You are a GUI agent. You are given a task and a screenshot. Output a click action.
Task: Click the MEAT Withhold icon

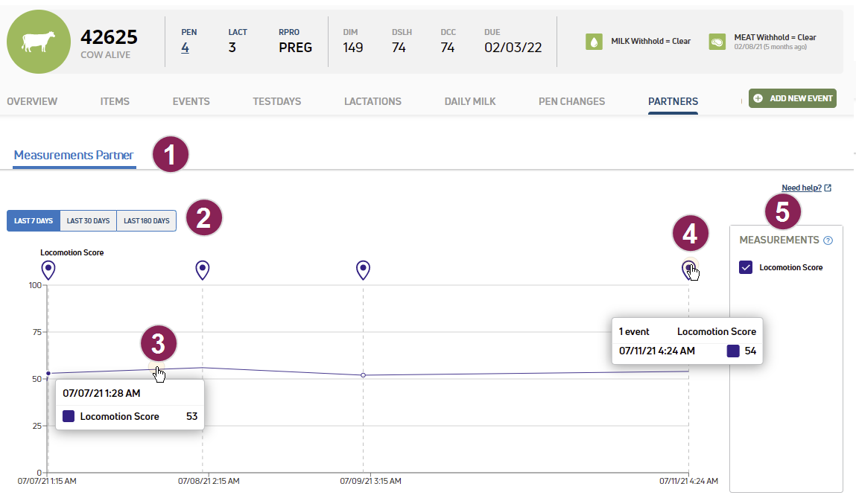pos(717,42)
